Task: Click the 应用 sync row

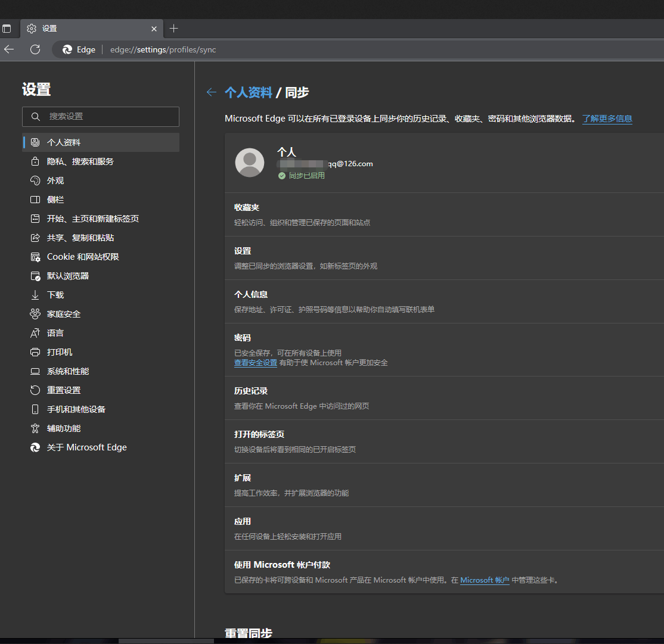Action: point(444,529)
